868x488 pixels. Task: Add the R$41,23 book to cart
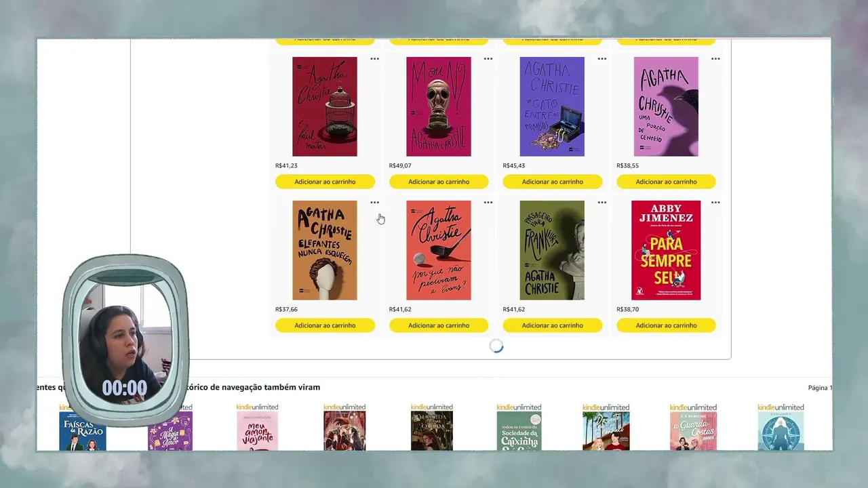[x=325, y=182]
